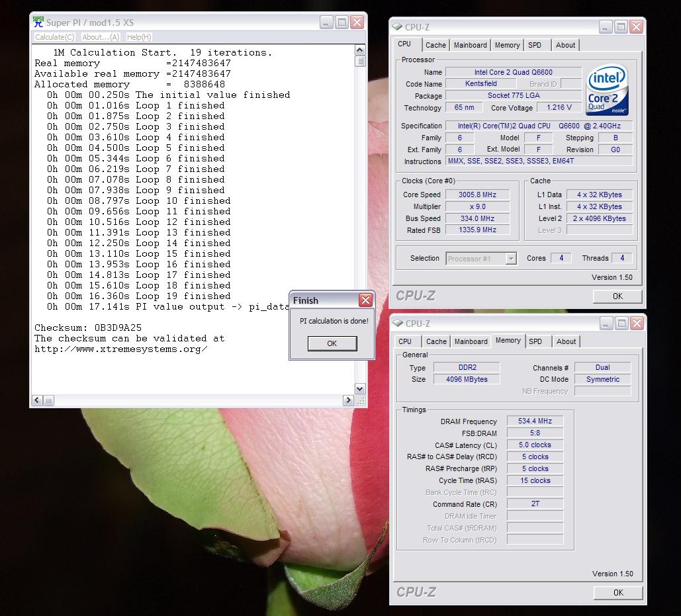The height and width of the screenshot is (616, 681).
Task: Click the Cycle Time value '15 clocks'
Action: 535,480
